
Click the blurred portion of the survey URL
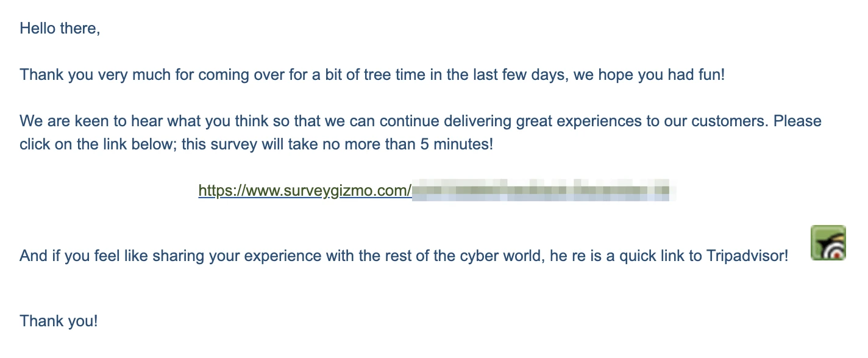pos(541,190)
